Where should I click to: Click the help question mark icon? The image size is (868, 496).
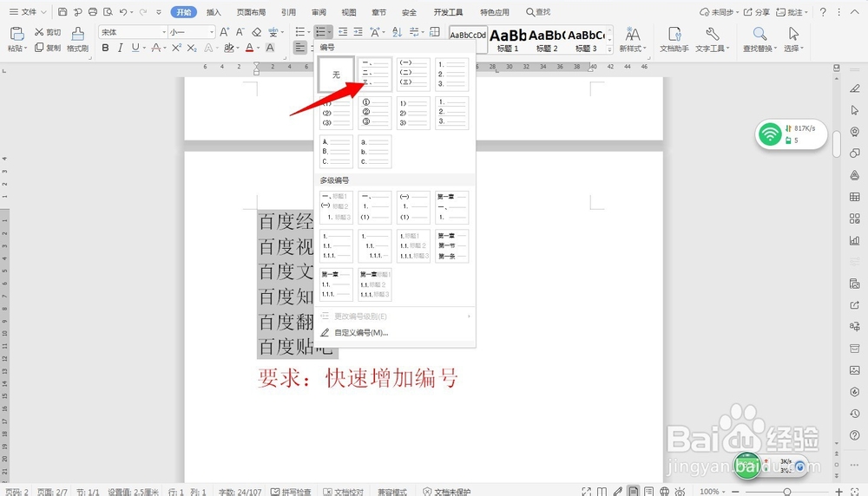pyautogui.click(x=823, y=11)
